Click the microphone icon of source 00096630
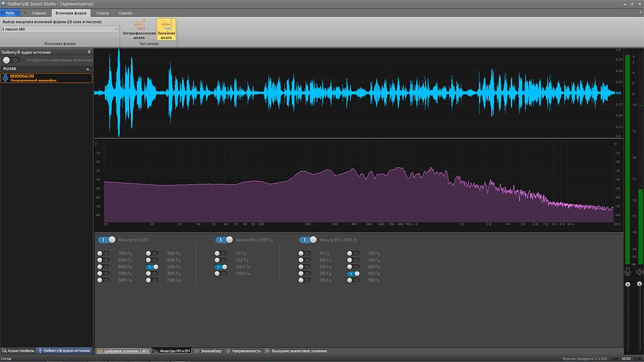This screenshot has height=362, width=644. (x=6, y=78)
